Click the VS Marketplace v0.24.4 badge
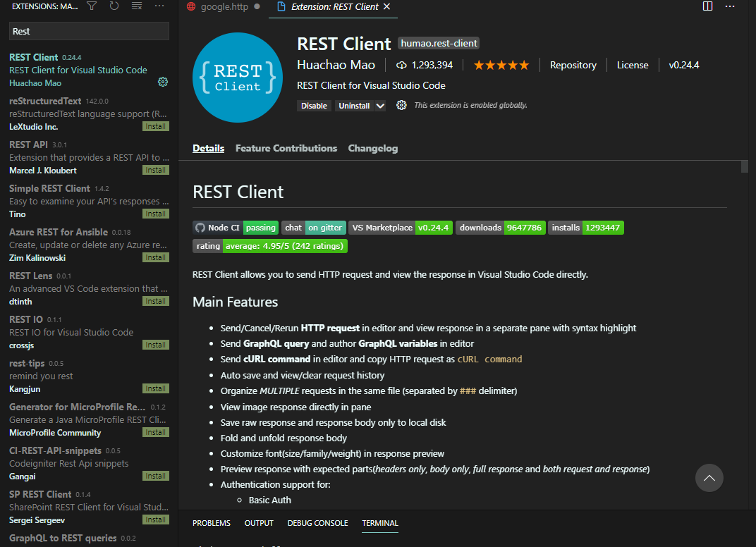Image resolution: width=756 pixels, height=547 pixels. pos(400,228)
